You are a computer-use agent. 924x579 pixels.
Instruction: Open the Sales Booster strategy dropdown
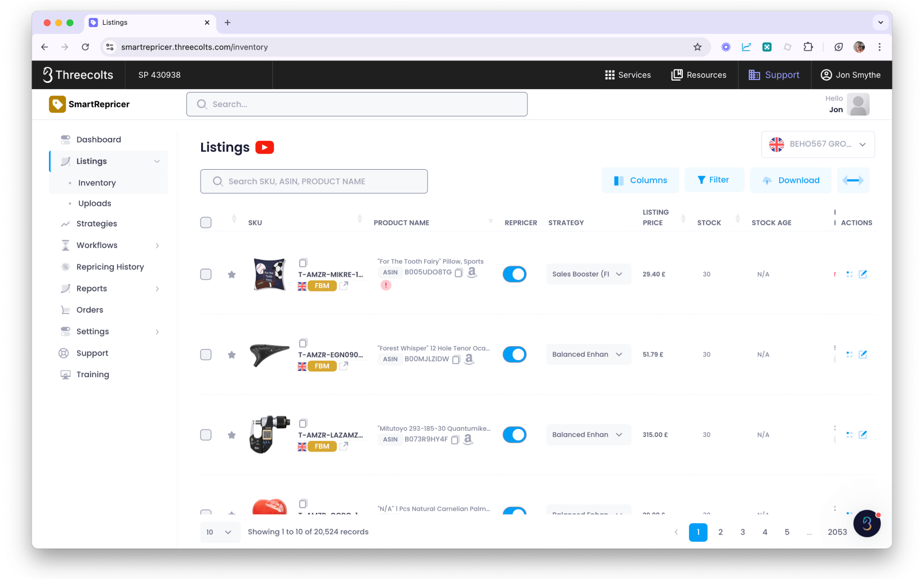pyautogui.click(x=588, y=274)
